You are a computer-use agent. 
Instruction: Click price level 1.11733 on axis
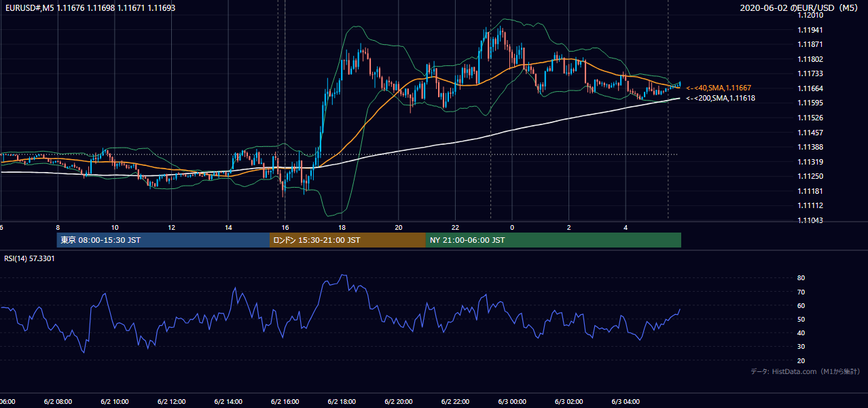(x=811, y=73)
